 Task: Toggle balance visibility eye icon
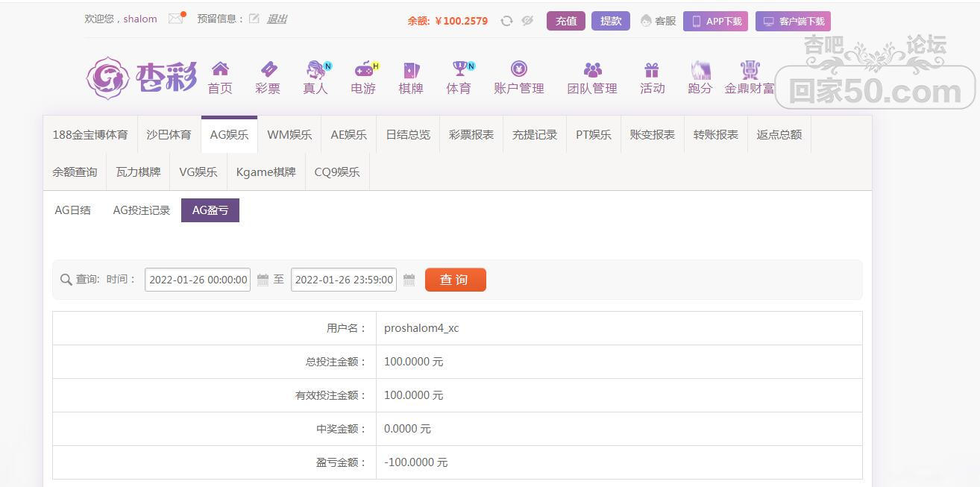pyautogui.click(x=527, y=21)
